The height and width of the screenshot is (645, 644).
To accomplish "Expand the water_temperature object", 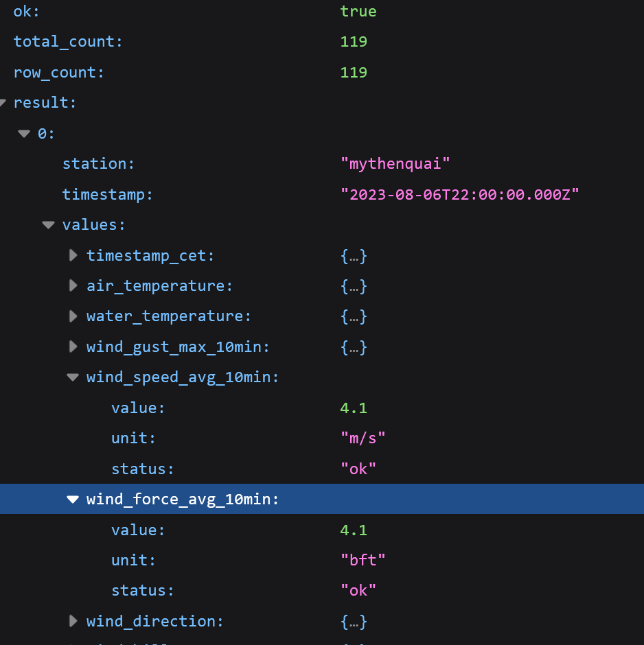I will pyautogui.click(x=73, y=316).
